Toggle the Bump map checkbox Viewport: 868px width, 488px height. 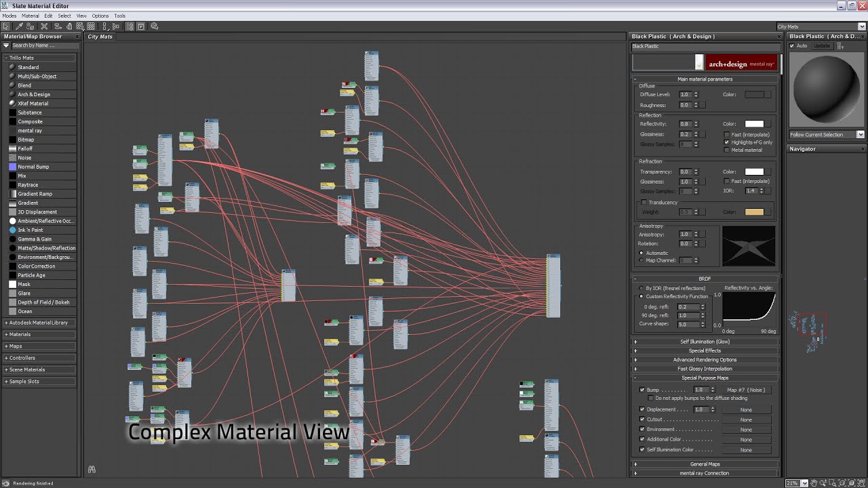(x=642, y=390)
